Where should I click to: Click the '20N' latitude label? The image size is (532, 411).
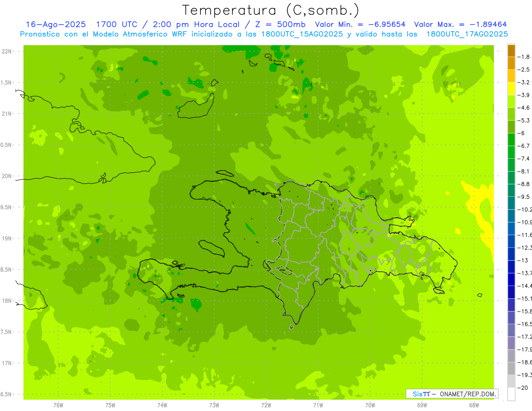[7, 176]
